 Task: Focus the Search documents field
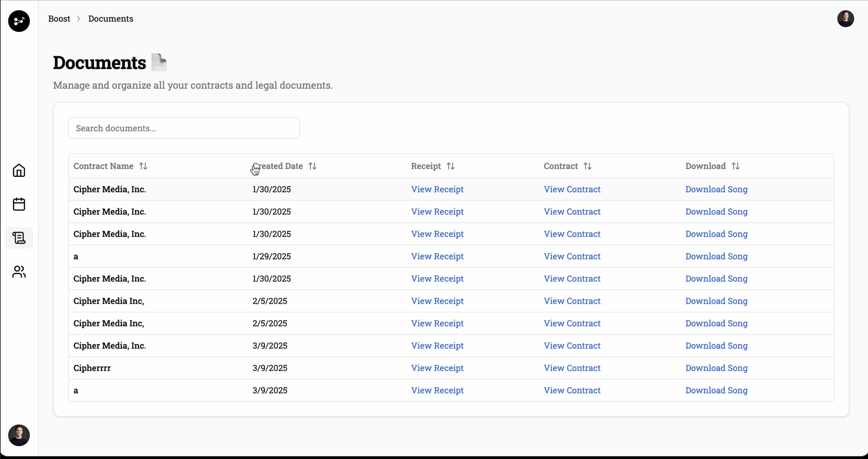pyautogui.click(x=184, y=128)
